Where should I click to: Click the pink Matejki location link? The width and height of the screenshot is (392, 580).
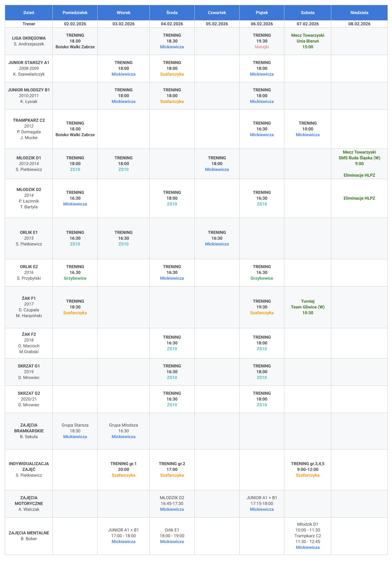click(262, 47)
